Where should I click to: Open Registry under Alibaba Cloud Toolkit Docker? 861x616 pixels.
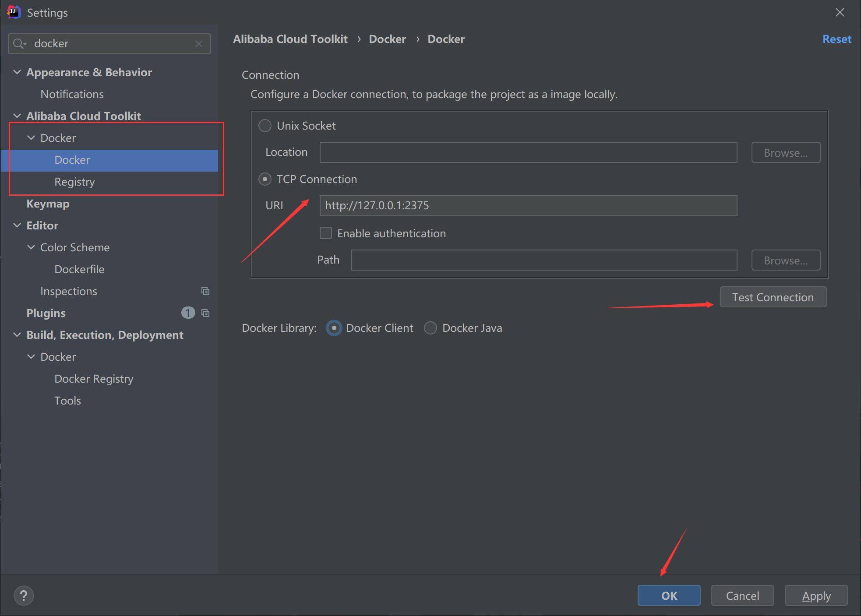coord(74,182)
